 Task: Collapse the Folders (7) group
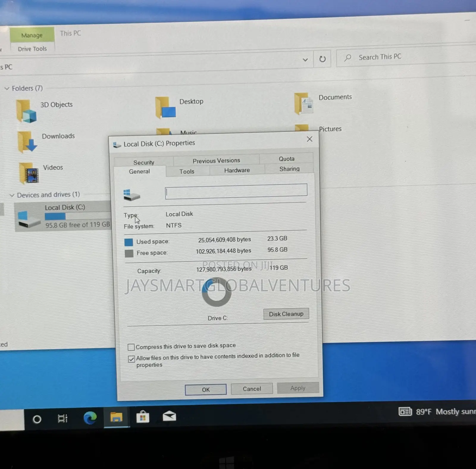[7, 89]
